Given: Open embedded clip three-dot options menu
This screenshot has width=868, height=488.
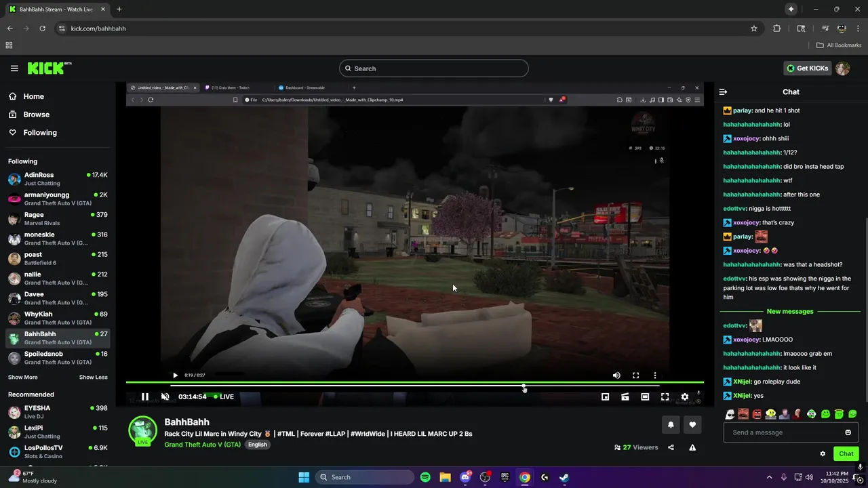Looking at the screenshot, I should point(655,375).
